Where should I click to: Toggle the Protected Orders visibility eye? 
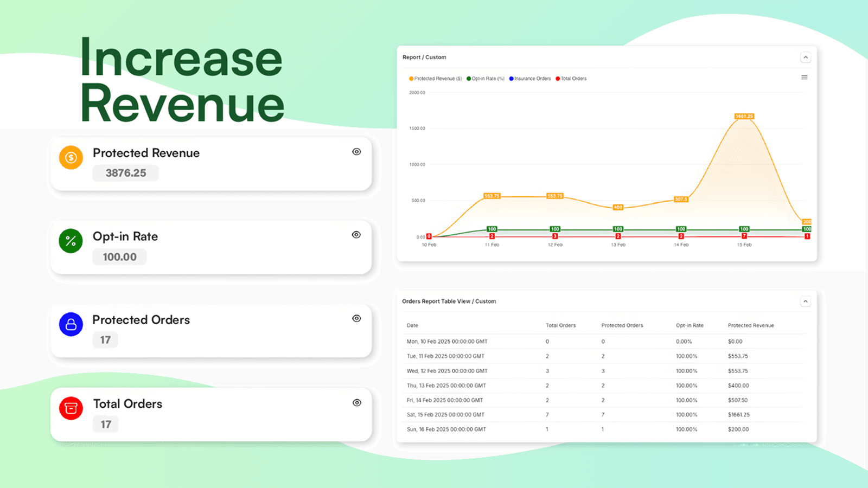(x=356, y=318)
